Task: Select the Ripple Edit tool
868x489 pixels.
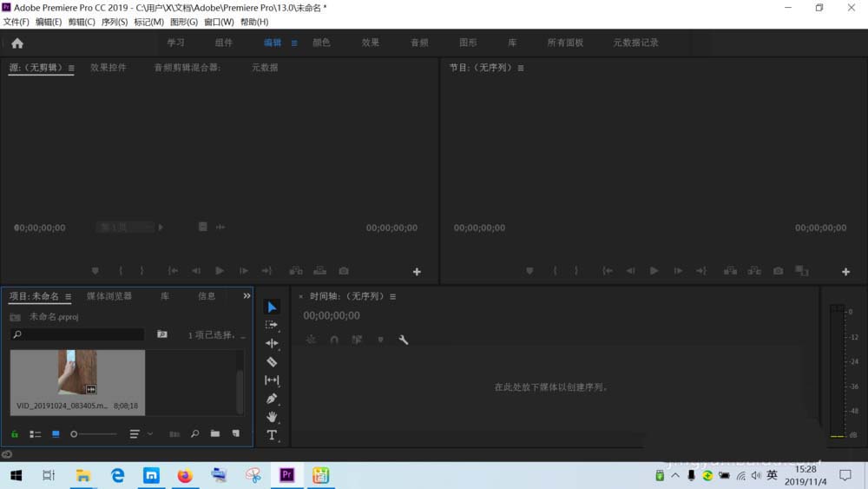Action: (x=272, y=343)
